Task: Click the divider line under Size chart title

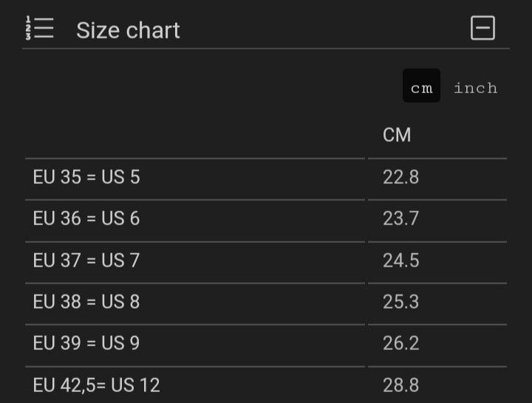Action: tap(266, 49)
